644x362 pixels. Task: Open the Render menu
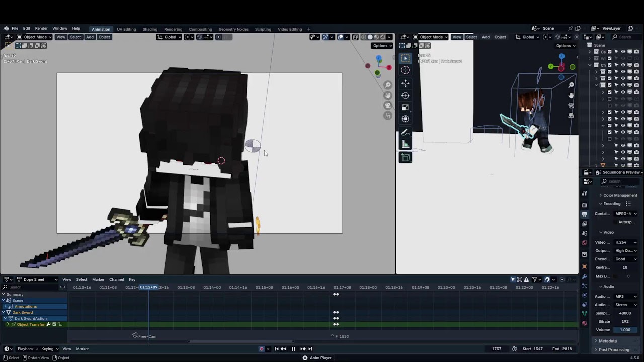(x=41, y=29)
